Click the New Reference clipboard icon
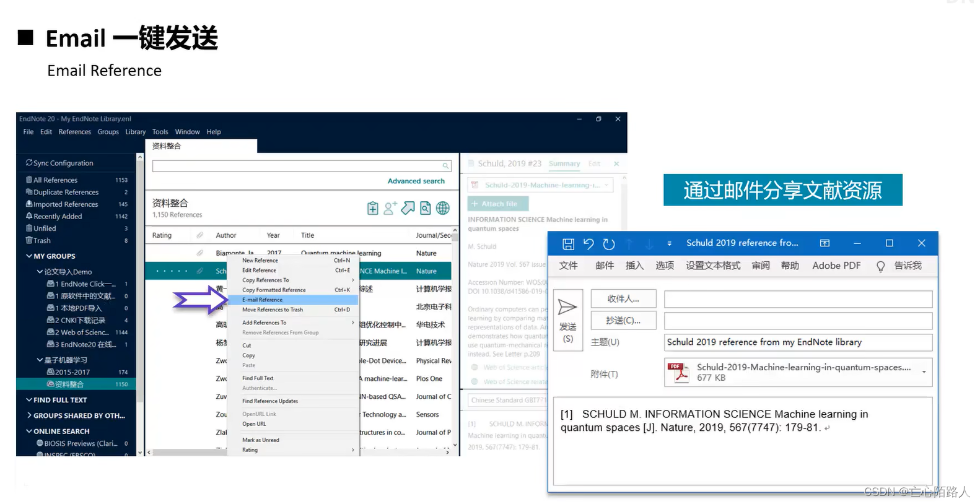Screen dimensions: 980x504 tap(372, 209)
